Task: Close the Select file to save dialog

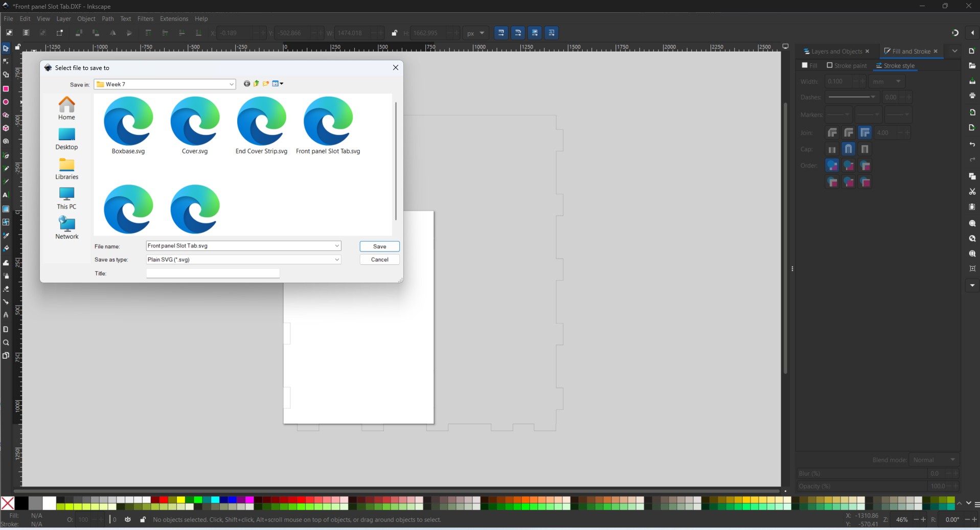Action: (x=395, y=67)
